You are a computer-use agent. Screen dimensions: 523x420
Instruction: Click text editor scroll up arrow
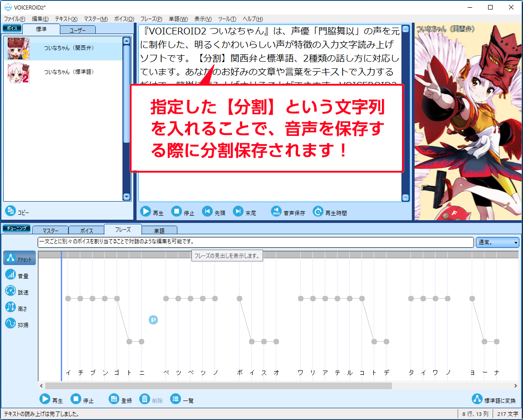[x=406, y=29]
